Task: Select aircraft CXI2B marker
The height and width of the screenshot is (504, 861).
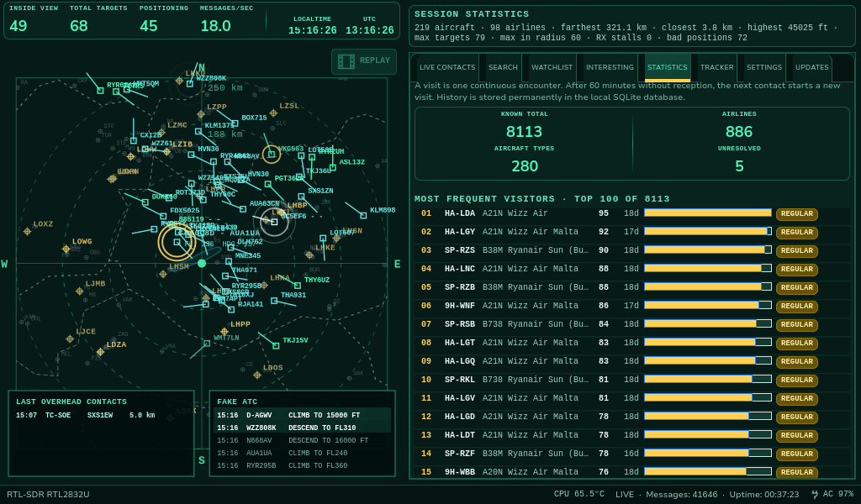Action: click(134, 141)
